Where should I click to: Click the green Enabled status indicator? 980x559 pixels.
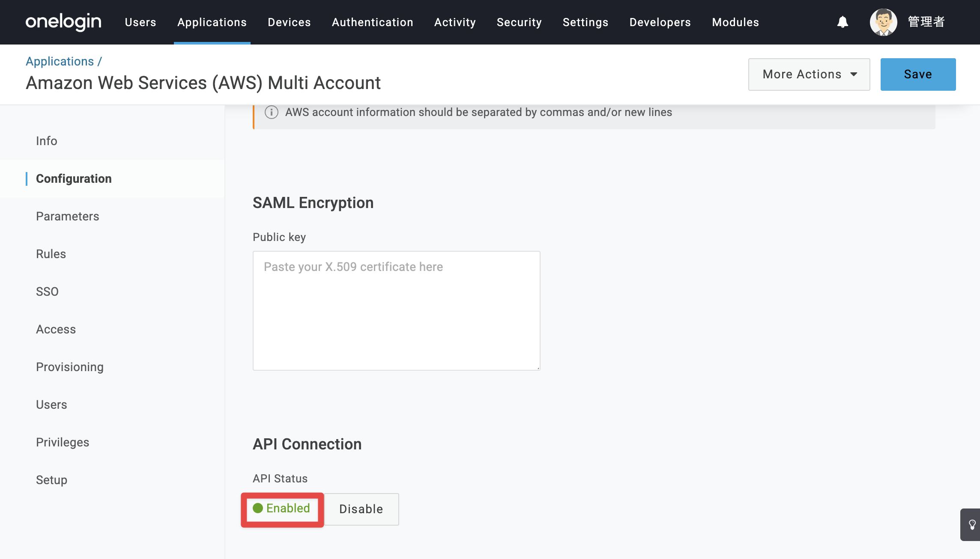[282, 508]
